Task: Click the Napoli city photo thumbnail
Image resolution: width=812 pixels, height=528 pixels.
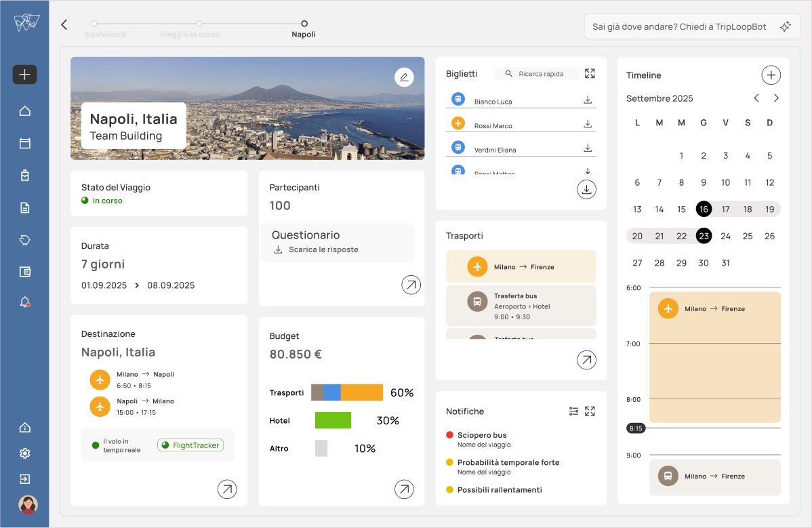Action: [247, 108]
